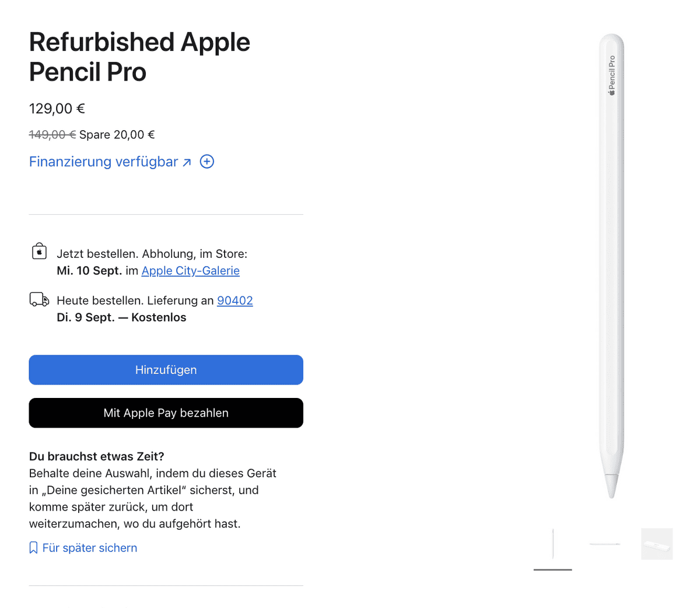Pay using Mit Apple Pay bezahlen
The image size is (700, 608).
166,413
